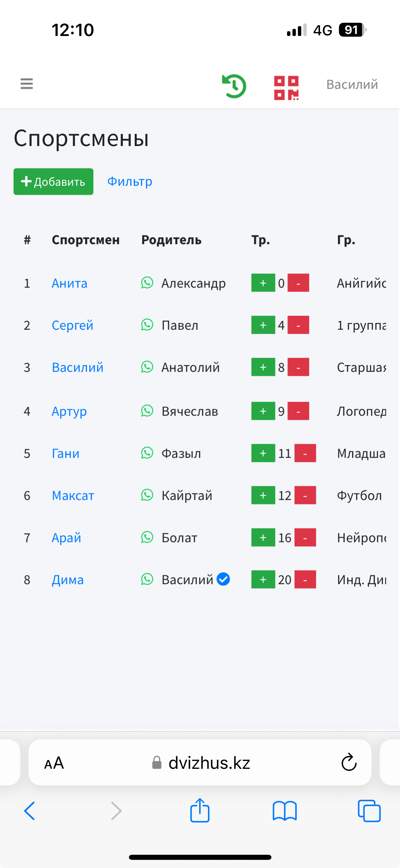The height and width of the screenshot is (868, 400).
Task: Open the history clock icon
Action: point(234,86)
